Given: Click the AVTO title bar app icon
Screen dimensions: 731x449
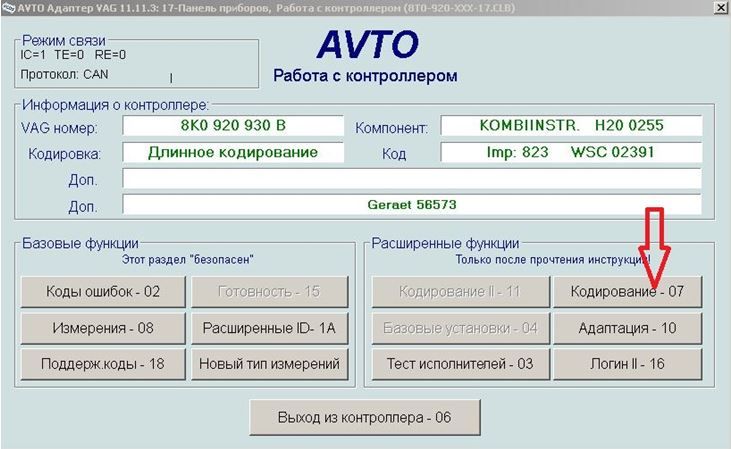Looking at the screenshot, I should coord(8,7).
